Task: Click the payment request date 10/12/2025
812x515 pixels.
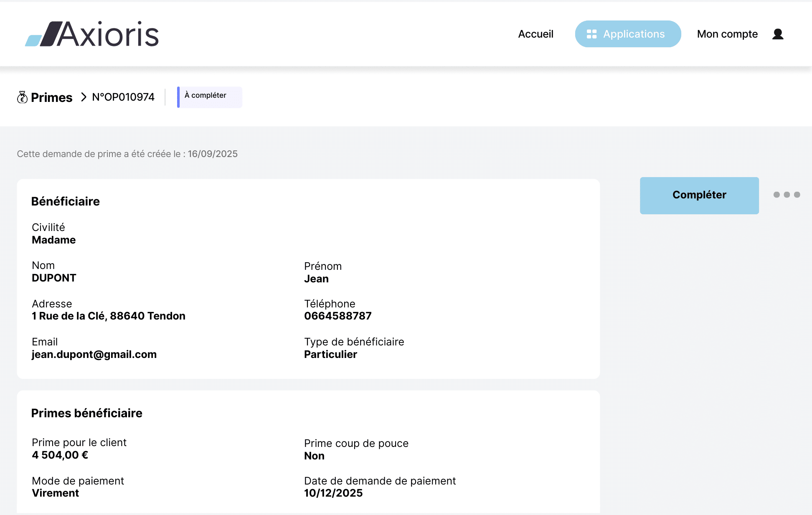Action: [x=333, y=493]
